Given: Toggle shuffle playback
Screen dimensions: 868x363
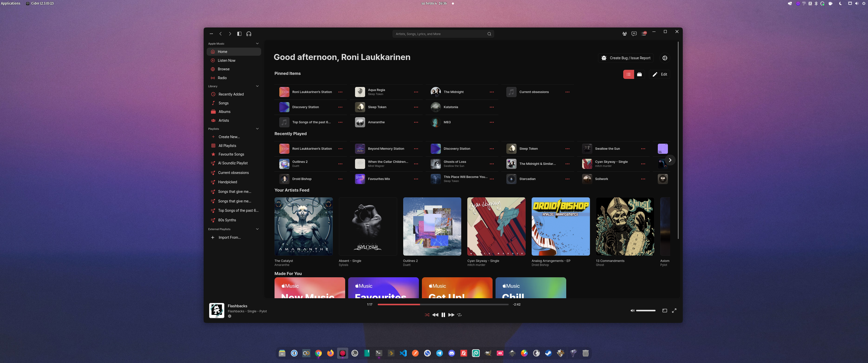Looking at the screenshot, I should coord(427,315).
